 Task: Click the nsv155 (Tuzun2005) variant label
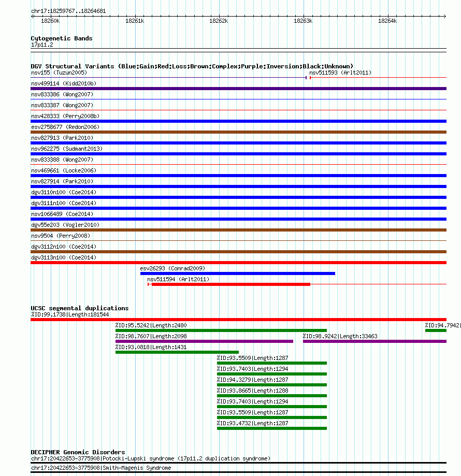59,73
